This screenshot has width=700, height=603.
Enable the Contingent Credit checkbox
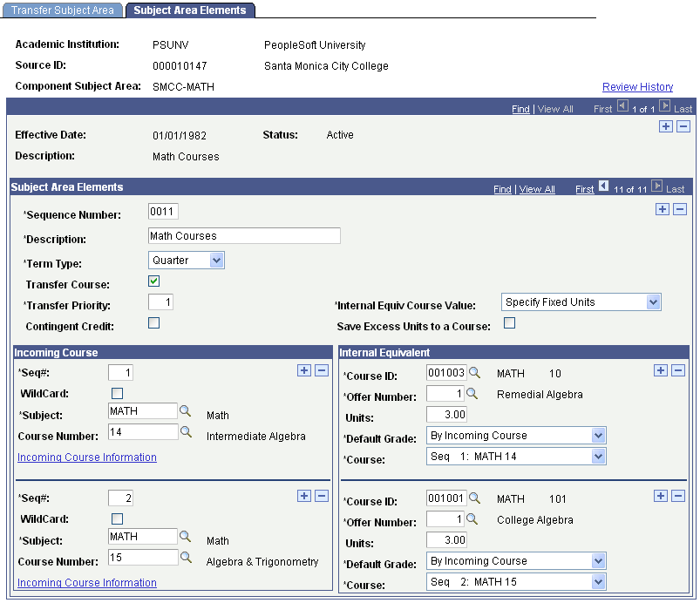(x=153, y=323)
